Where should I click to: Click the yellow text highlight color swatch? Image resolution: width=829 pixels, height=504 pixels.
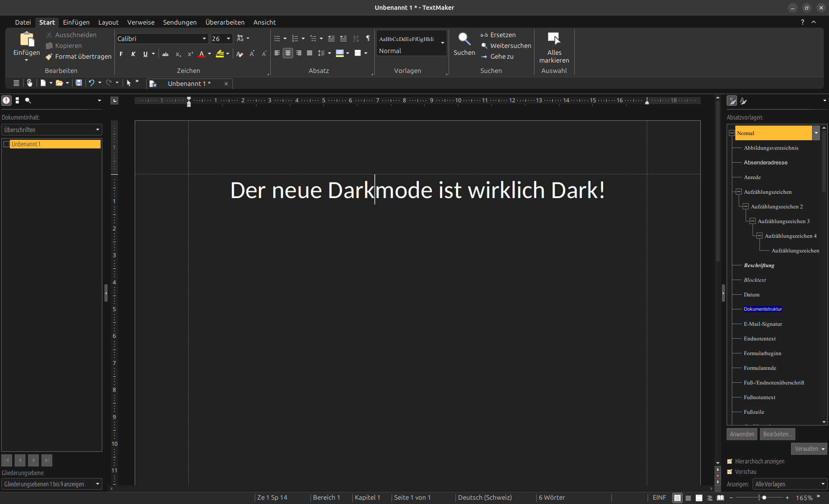pos(220,54)
